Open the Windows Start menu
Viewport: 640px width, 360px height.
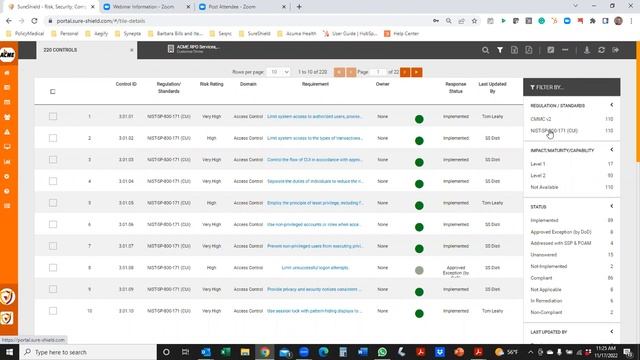(x=9, y=352)
